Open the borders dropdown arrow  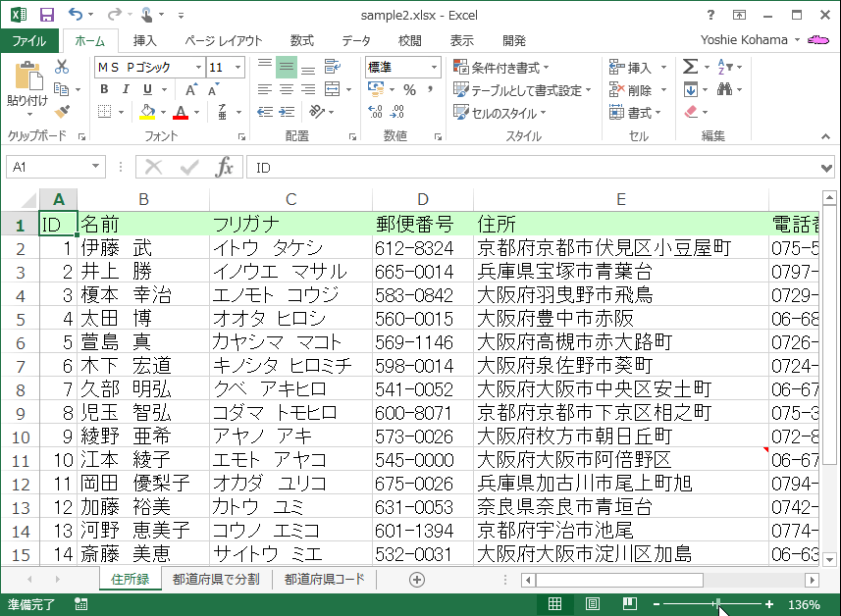pos(122,112)
